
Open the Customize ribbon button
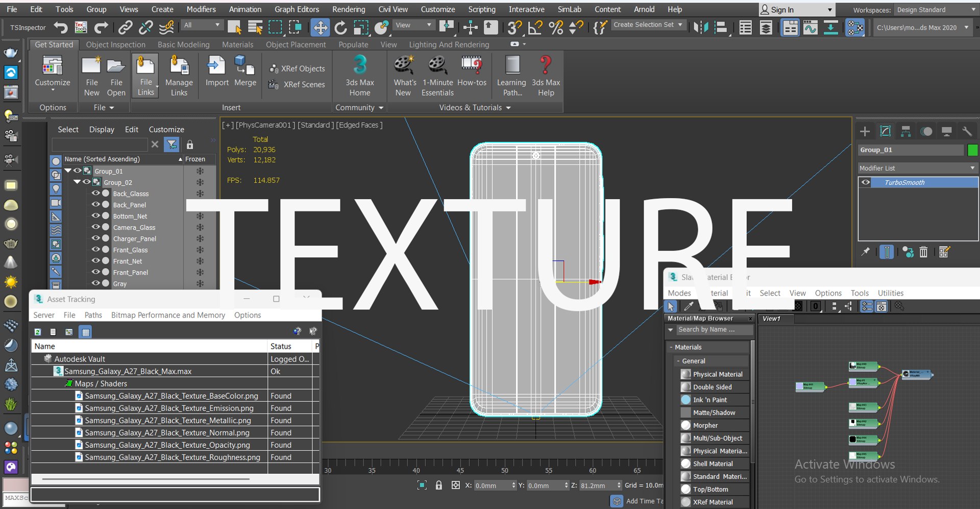click(x=53, y=74)
